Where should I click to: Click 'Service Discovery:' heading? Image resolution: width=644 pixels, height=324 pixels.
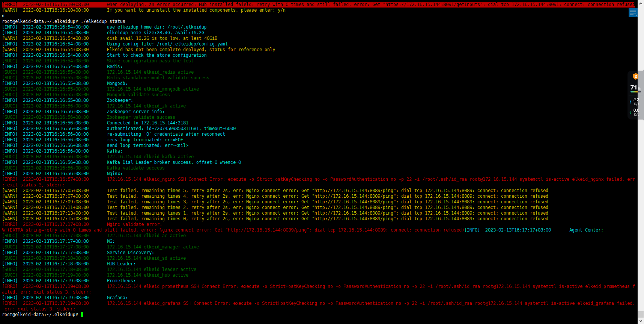click(x=131, y=253)
